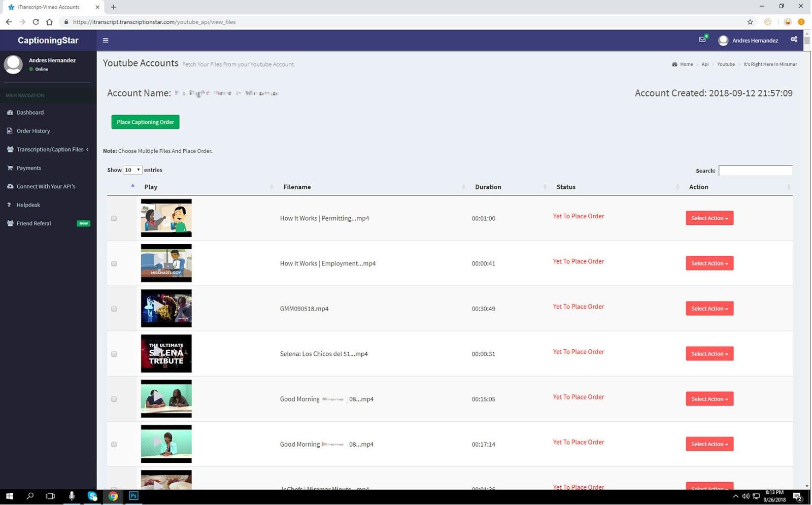This screenshot has height=505, width=812.
Task: Open Task View on the taskbar
Action: pyautogui.click(x=50, y=496)
